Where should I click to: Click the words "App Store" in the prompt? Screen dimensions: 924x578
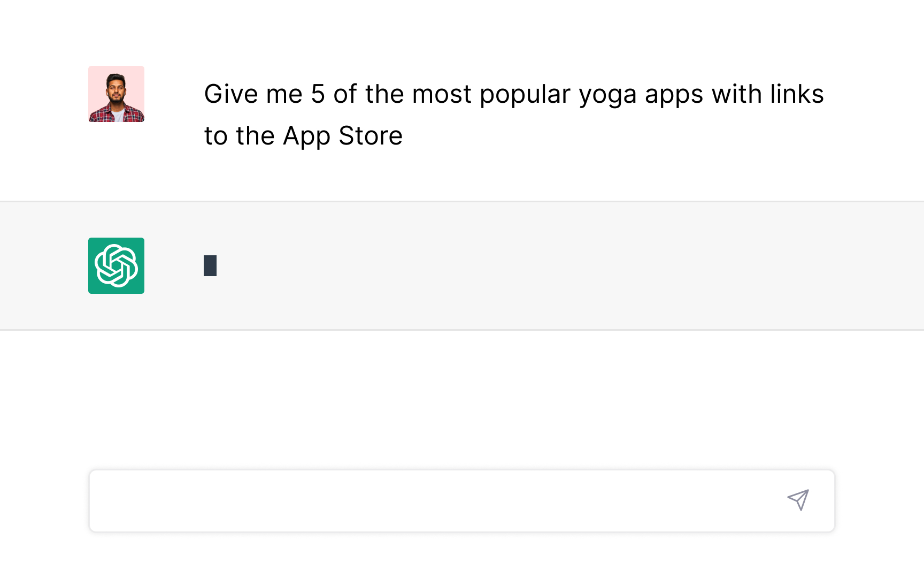[342, 136]
